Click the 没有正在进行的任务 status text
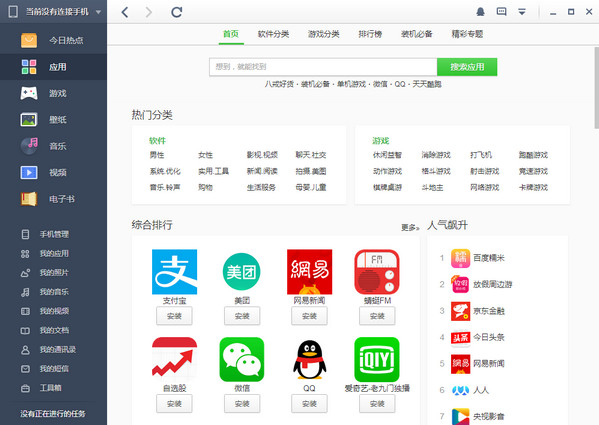 click(x=53, y=414)
